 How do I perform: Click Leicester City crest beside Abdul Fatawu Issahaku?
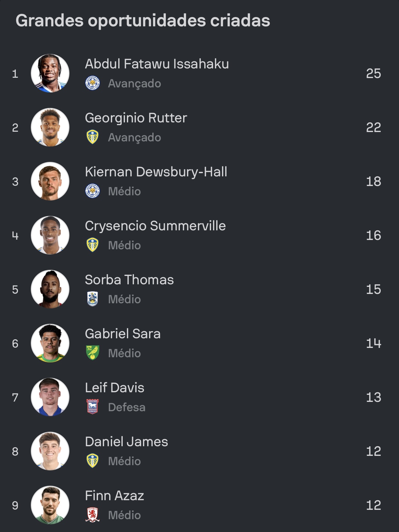click(93, 84)
